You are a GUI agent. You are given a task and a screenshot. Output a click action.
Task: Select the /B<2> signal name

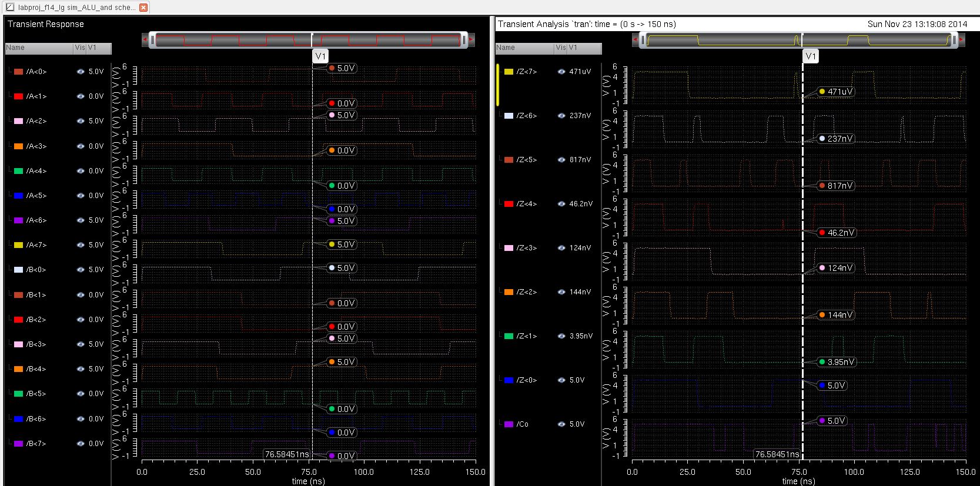[x=36, y=320]
